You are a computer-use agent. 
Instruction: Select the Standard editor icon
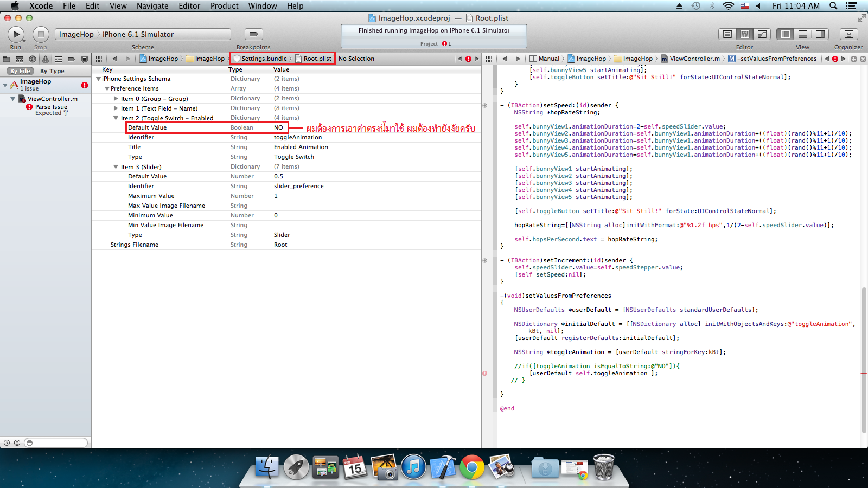pos(727,34)
